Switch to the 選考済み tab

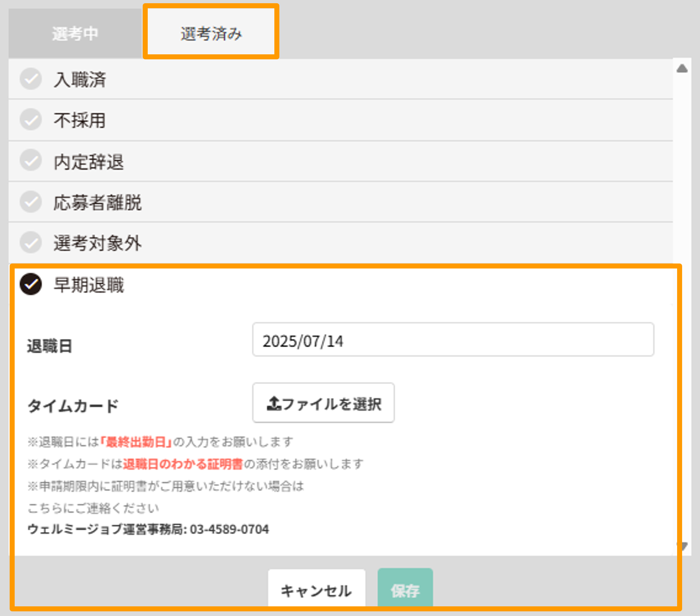pyautogui.click(x=211, y=32)
